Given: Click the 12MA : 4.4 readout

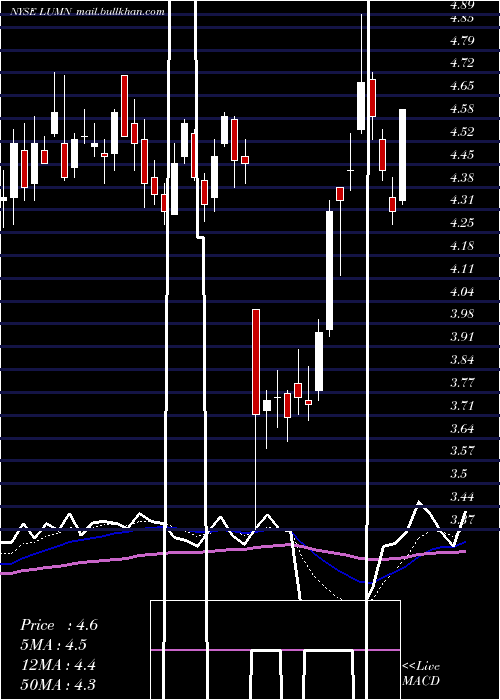Looking at the screenshot, I should point(58,665).
